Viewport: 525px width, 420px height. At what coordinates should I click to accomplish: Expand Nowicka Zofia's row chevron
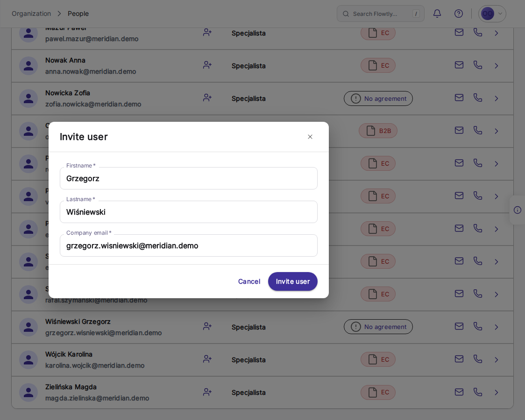click(x=497, y=98)
